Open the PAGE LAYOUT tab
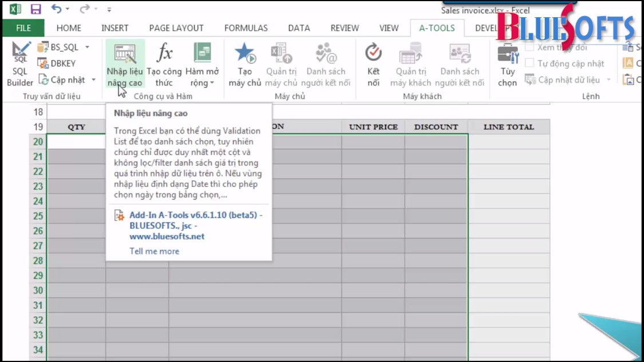Viewport: 644px width, 362px height. pyautogui.click(x=176, y=28)
